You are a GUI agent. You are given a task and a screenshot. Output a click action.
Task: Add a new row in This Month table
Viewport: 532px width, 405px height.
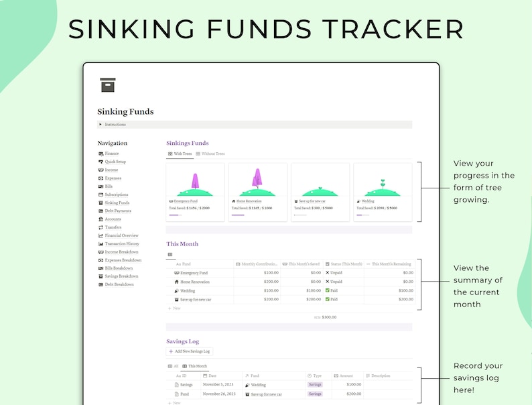[x=174, y=308]
